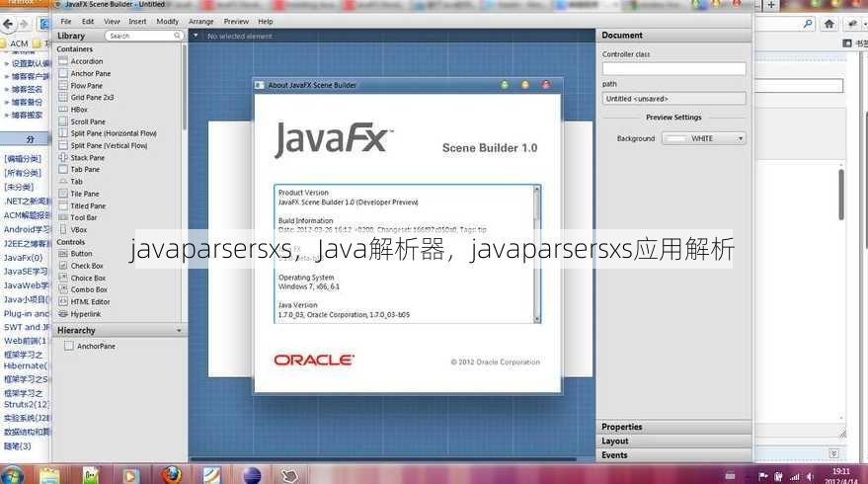Screen dimensions: 868x484
Task: Click the Library search magnifier icon
Action: (x=177, y=36)
